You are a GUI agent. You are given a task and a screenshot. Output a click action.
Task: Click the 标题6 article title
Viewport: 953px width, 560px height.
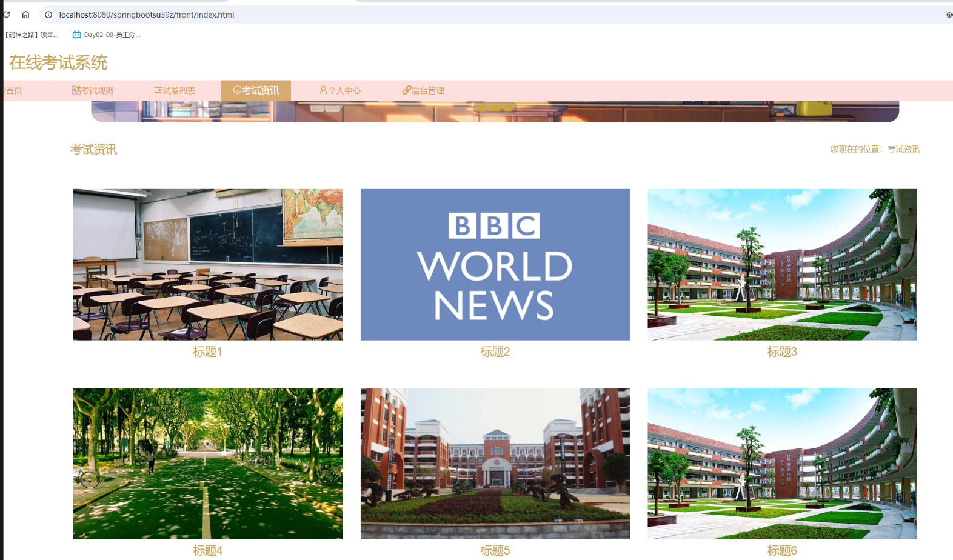coord(782,550)
